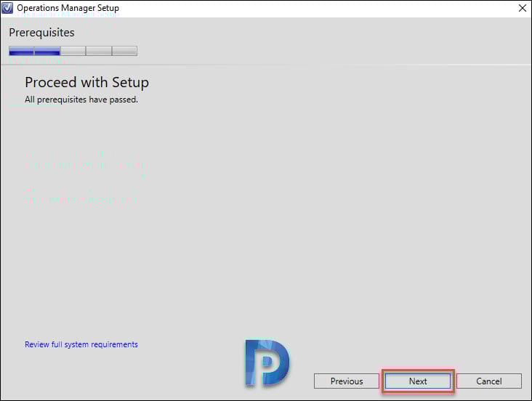Click the Operations Manager Setup title icon
Screen dimensions: 532x401
tap(7, 8)
